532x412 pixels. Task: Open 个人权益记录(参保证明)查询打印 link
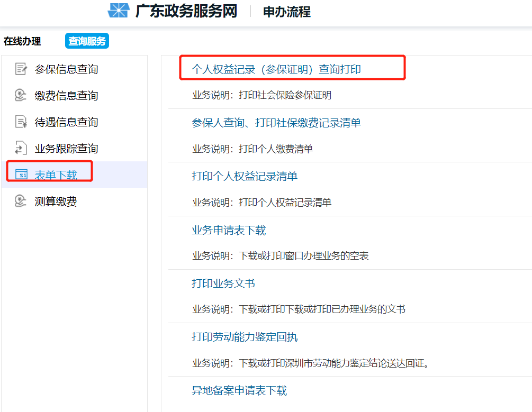coord(276,69)
